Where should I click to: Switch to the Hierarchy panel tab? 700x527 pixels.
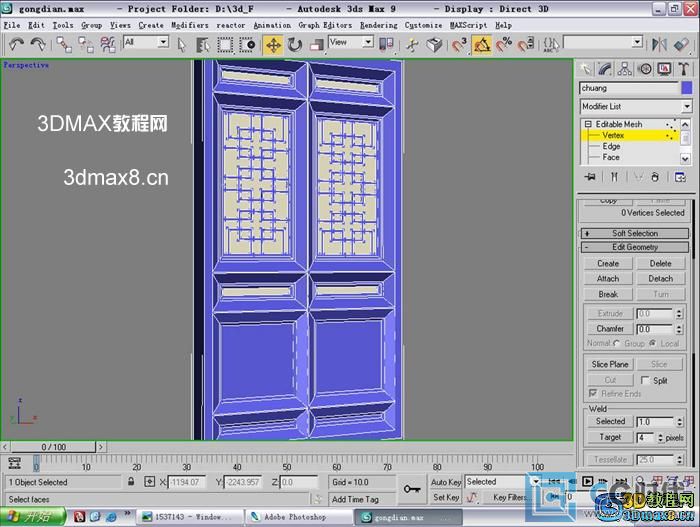point(625,69)
